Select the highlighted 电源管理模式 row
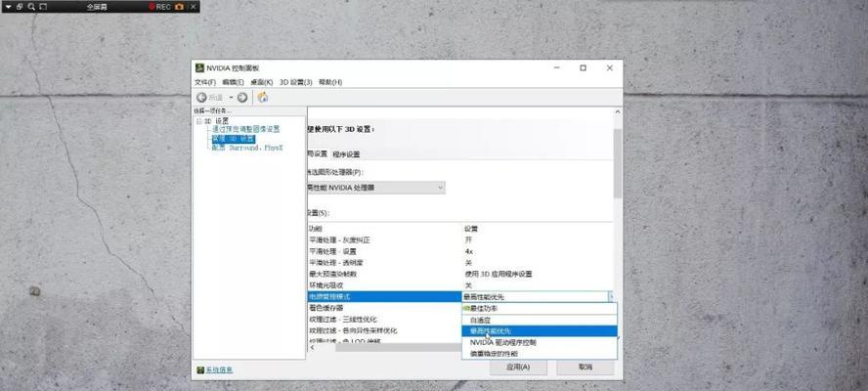This screenshot has height=391, width=868. pos(384,297)
